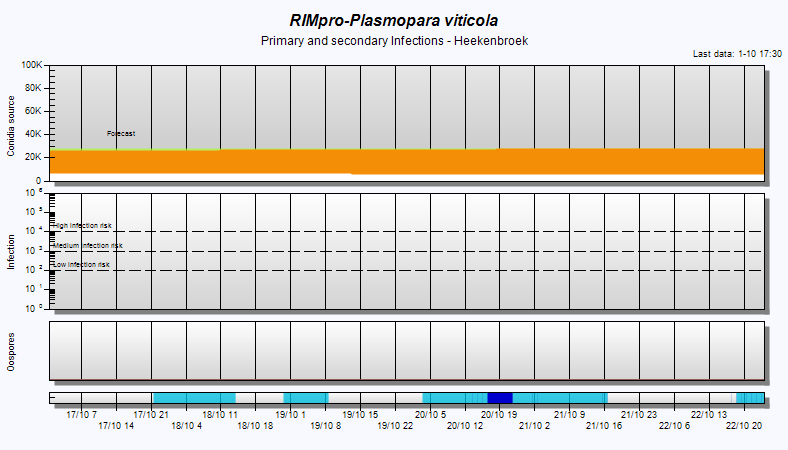Screen dimensions: 788x450
Task: Click the 20/10 19 time axis label
Action: coord(499,415)
